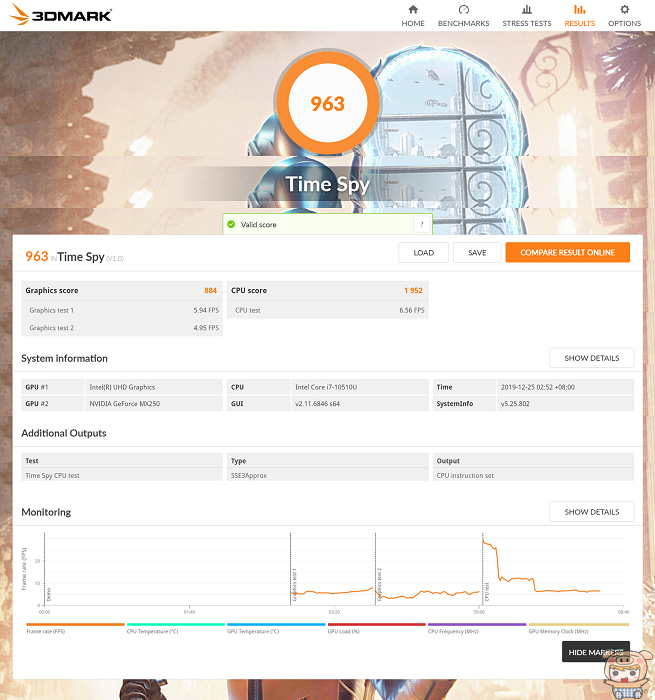Click the Time value 2019-12-25
Viewport: 655px width, 700px height.
[x=538, y=387]
